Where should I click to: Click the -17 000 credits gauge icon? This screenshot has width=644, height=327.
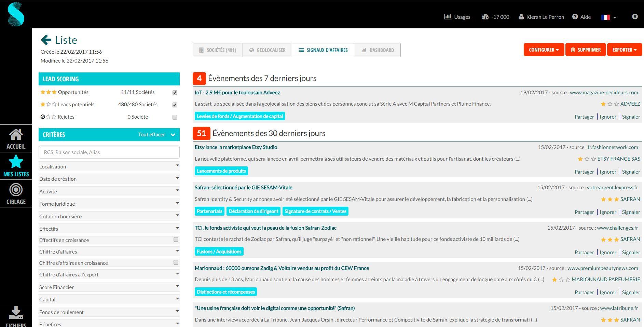pos(485,16)
